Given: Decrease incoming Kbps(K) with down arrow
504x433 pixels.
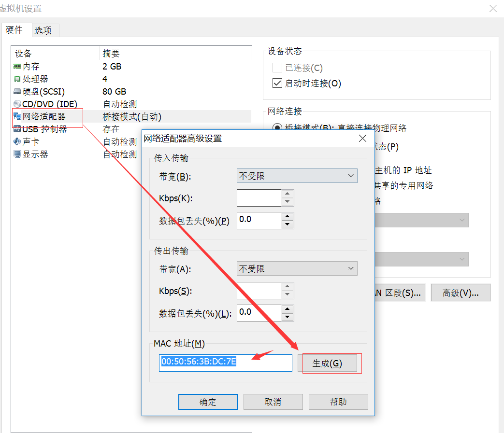Looking at the screenshot, I should pyautogui.click(x=288, y=202).
